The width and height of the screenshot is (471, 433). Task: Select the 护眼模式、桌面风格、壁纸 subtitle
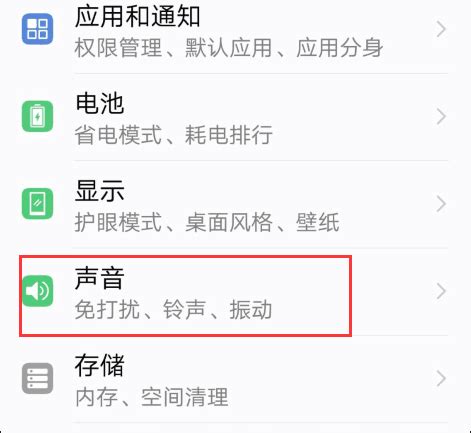pyautogui.click(x=207, y=222)
